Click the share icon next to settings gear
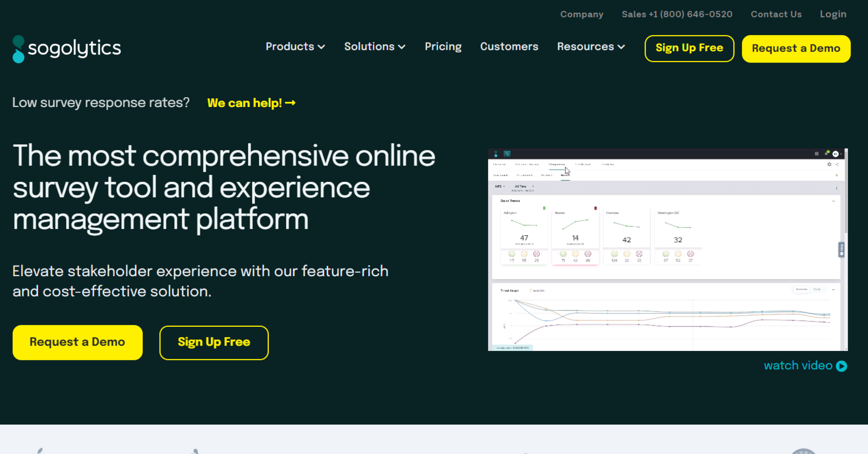 coord(837,164)
